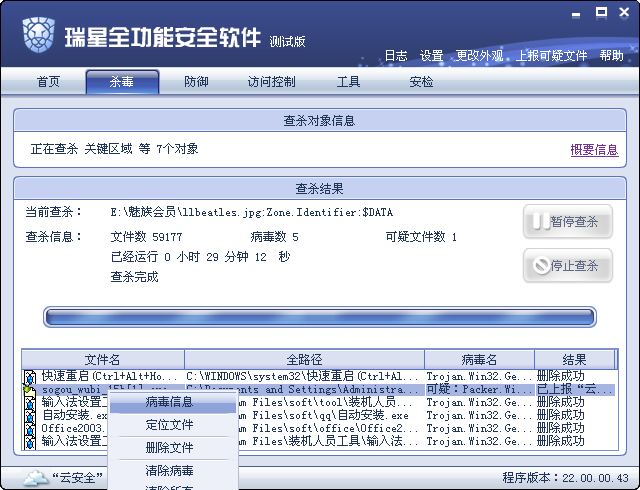Switch to the 安检 tab
Image resolution: width=640 pixels, height=490 pixels.
[x=421, y=82]
